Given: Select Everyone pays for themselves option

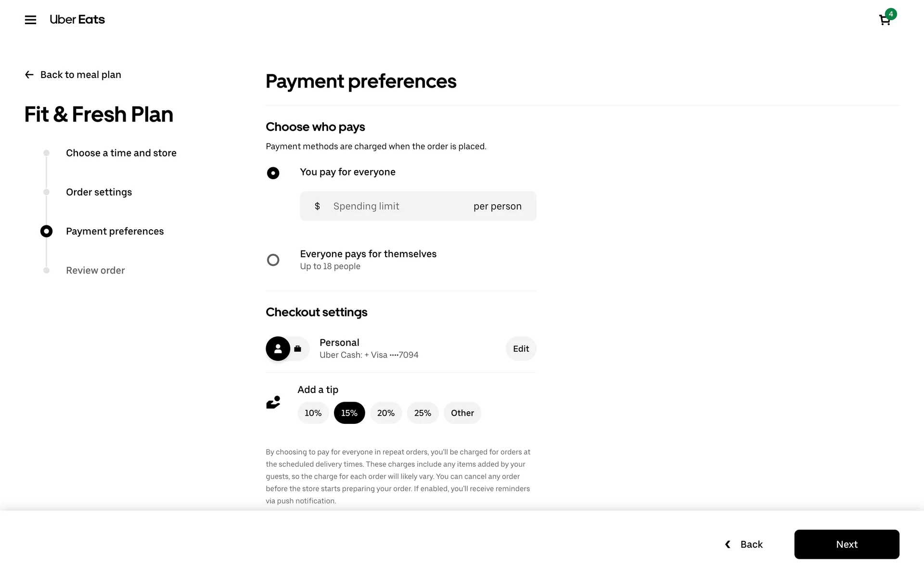Looking at the screenshot, I should pyautogui.click(x=273, y=260).
